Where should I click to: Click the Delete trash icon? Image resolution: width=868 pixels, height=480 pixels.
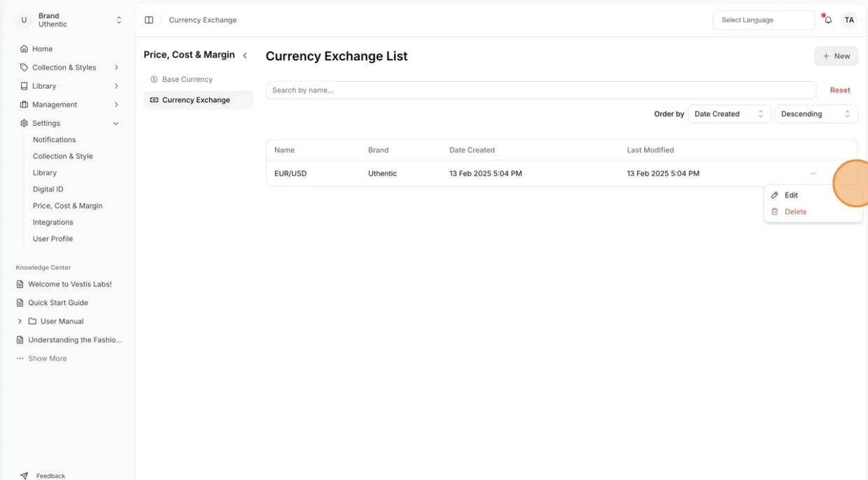775,212
